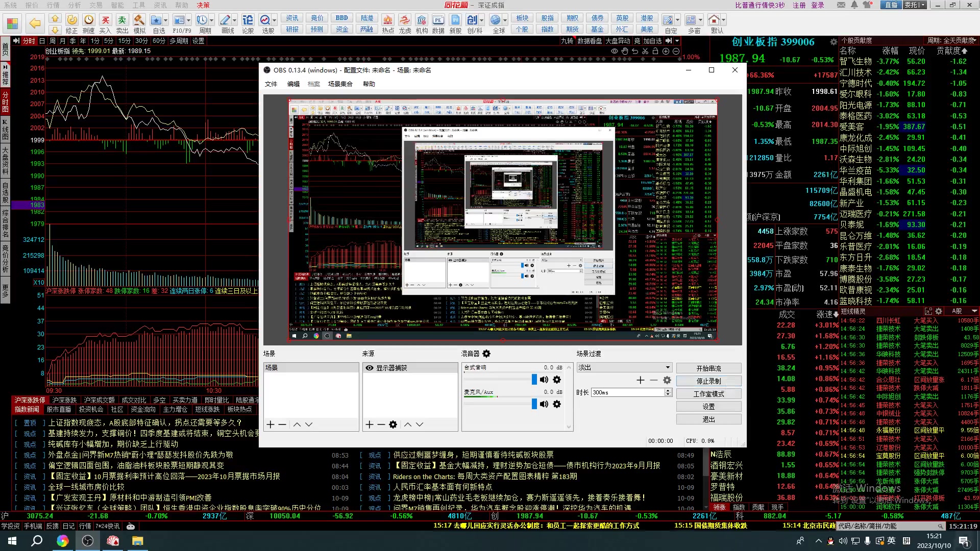Add a new scene with plus in OBS 场景 panel
Viewport: 980px width, 551px height.
(271, 424)
